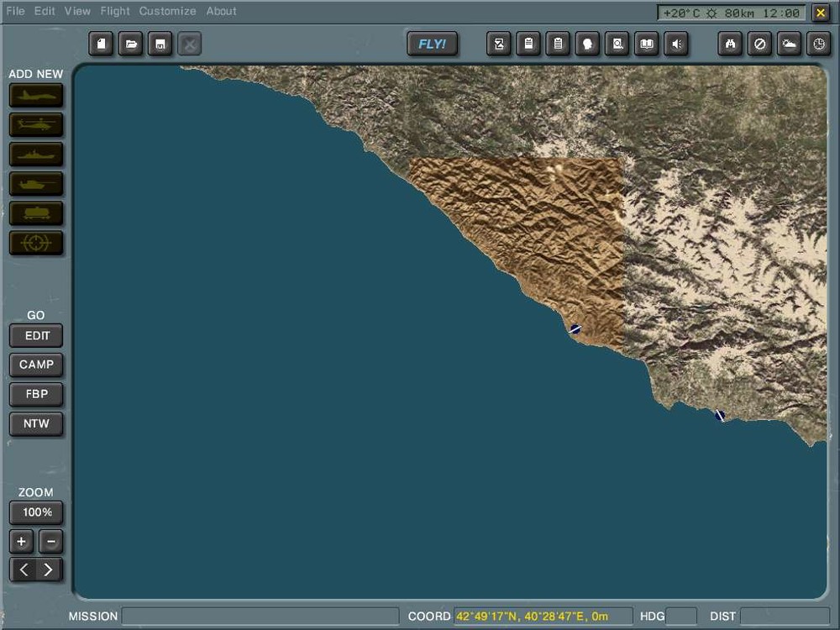Screen dimensions: 840x630
Task: Click the circle-slash prohibition icon
Action: 759,44
